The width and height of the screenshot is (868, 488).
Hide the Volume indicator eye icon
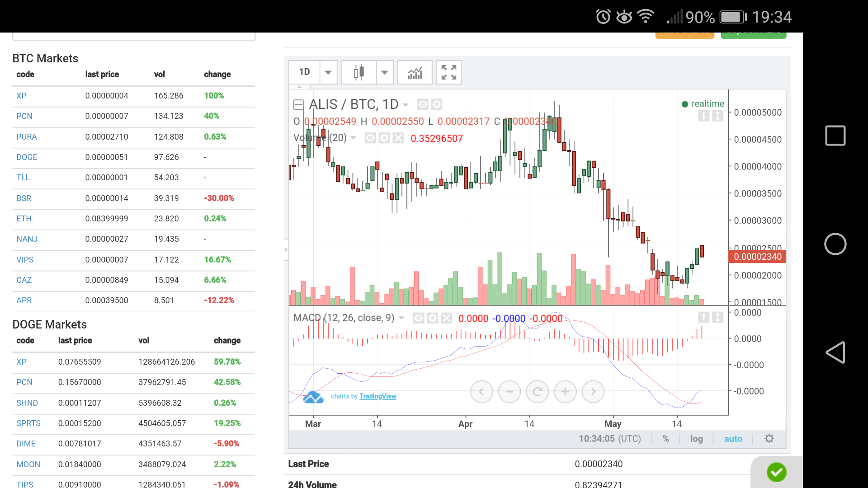coord(370,138)
